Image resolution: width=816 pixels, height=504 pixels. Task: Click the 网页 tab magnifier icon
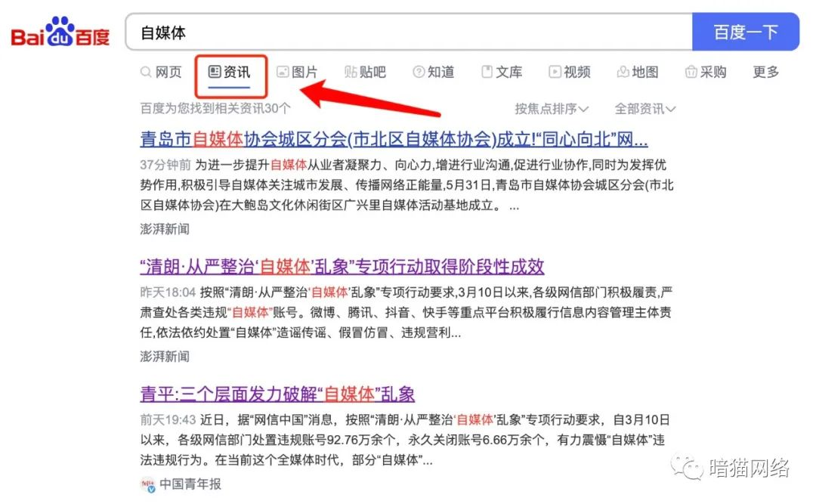(x=146, y=72)
